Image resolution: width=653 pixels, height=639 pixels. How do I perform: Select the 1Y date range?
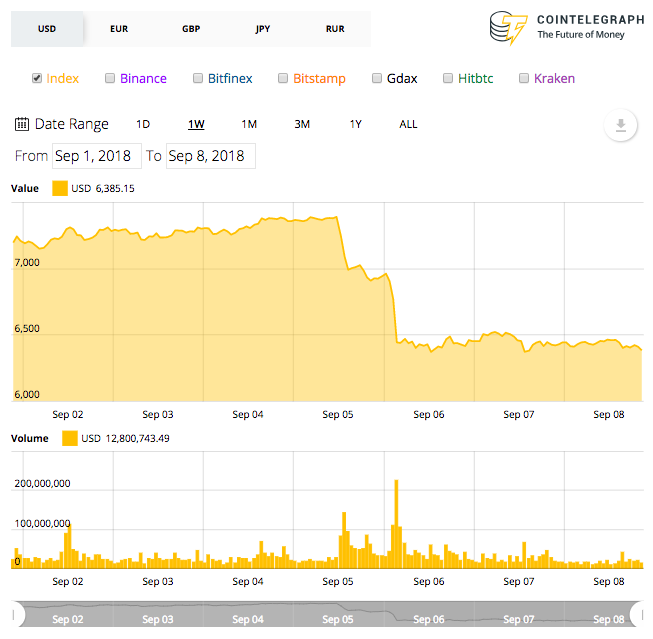[355, 124]
